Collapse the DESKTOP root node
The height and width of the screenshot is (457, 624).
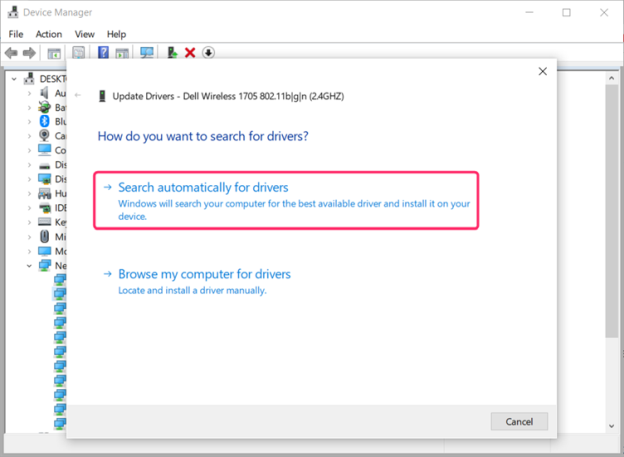point(14,79)
